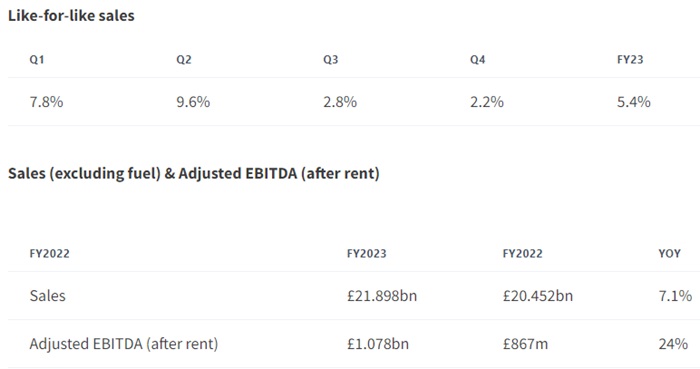Select the YOY column header
This screenshot has height=369, width=700.
[x=669, y=253]
